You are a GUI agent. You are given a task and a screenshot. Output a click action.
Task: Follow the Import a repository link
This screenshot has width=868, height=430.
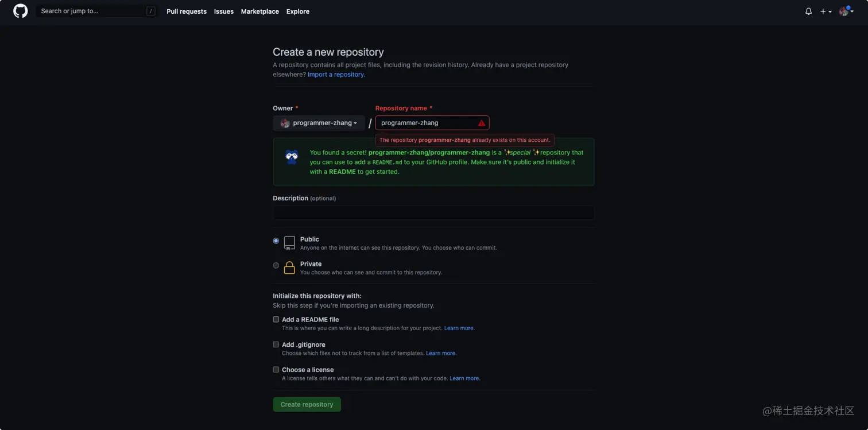(x=336, y=75)
